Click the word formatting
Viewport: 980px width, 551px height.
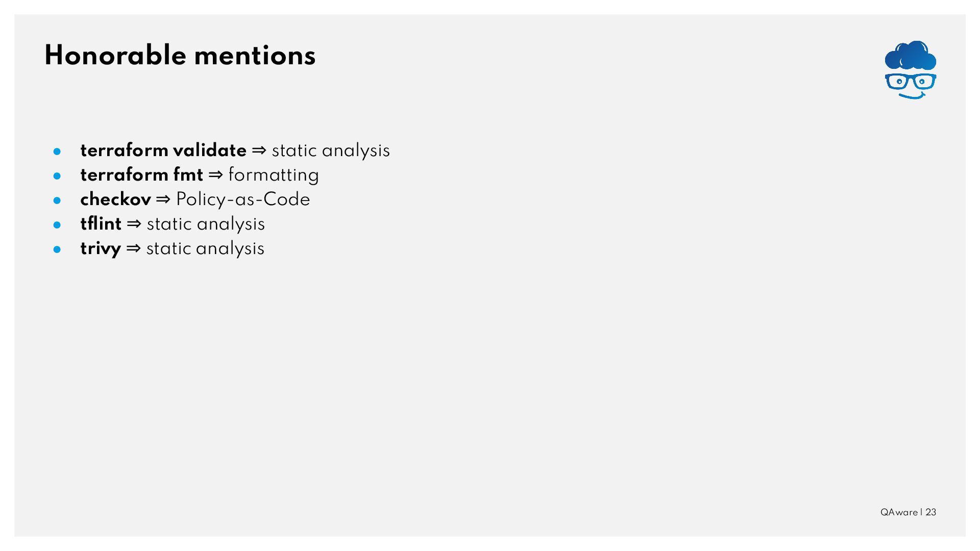[x=274, y=175]
